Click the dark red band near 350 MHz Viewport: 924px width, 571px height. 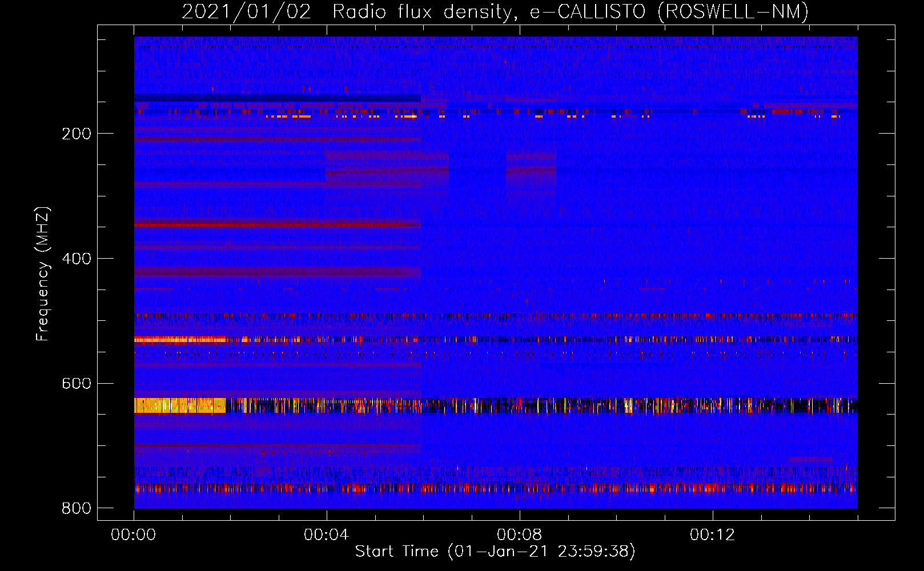[x=278, y=225]
